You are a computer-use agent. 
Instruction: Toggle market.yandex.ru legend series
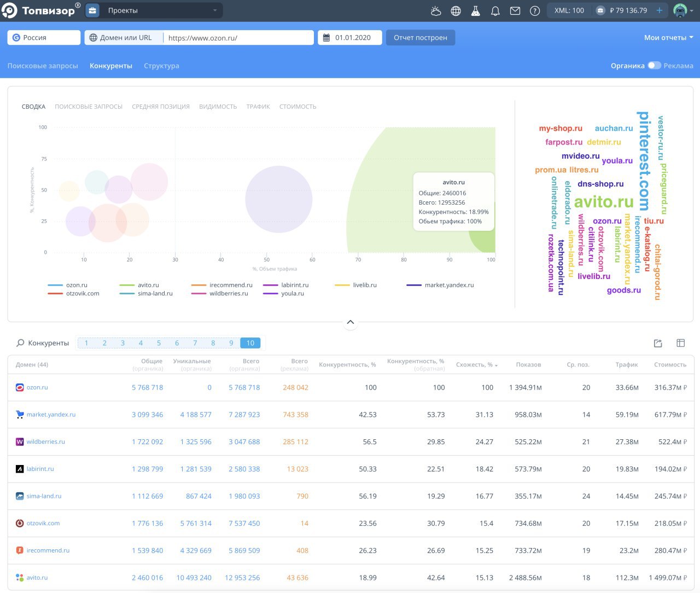[x=440, y=285]
